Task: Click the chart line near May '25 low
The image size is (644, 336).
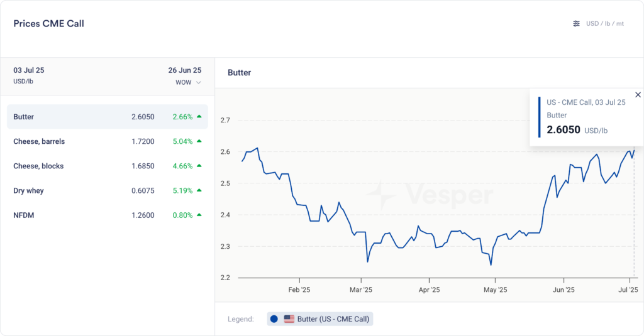Action: coord(491,264)
